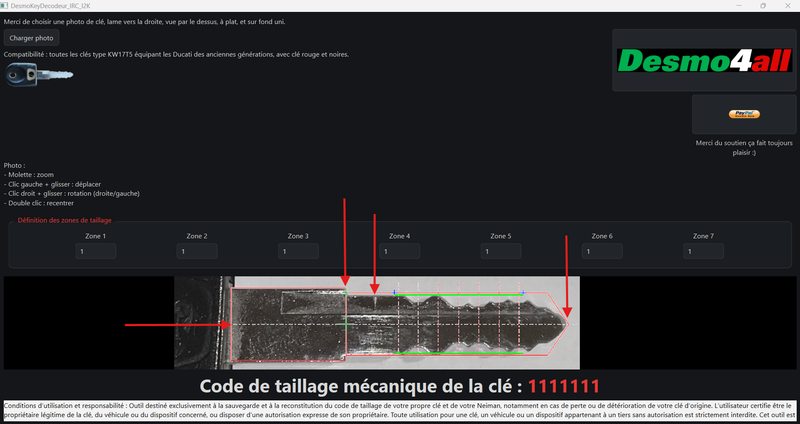Click the red code 1111111
800x424 pixels.
tap(564, 386)
